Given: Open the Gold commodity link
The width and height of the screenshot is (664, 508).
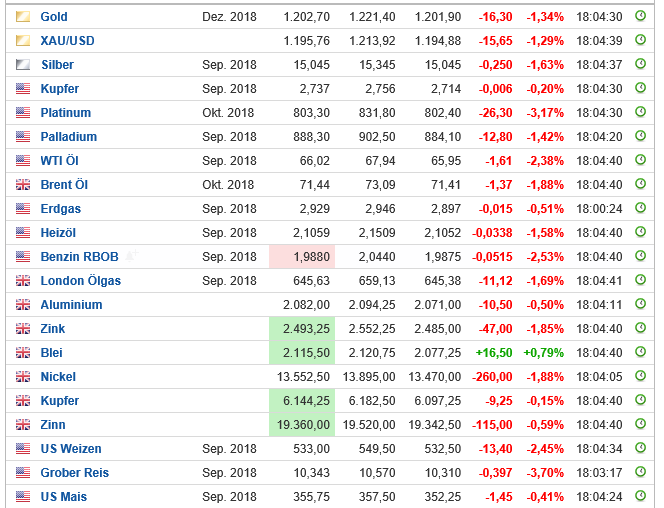Looking at the screenshot, I should pyautogui.click(x=54, y=17).
